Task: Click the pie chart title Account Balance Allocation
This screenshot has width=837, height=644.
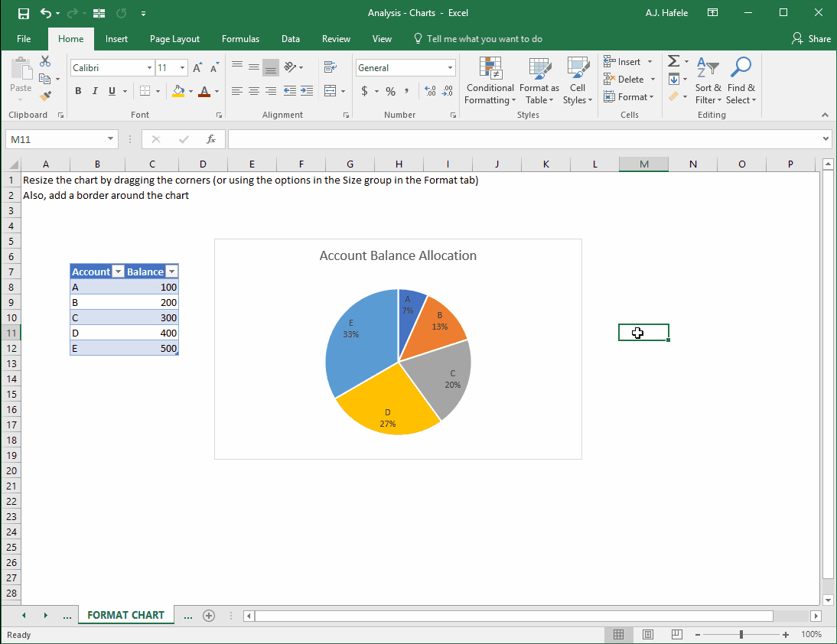Action: 398,255
